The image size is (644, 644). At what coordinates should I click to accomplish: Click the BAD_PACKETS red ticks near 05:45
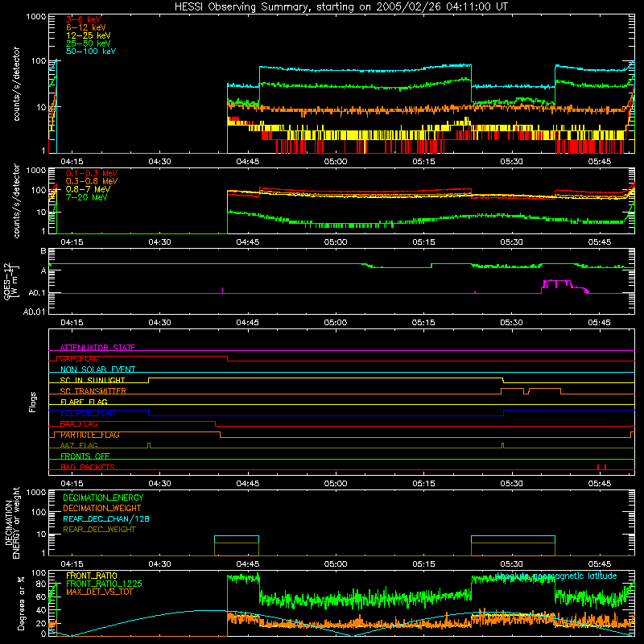point(601,467)
